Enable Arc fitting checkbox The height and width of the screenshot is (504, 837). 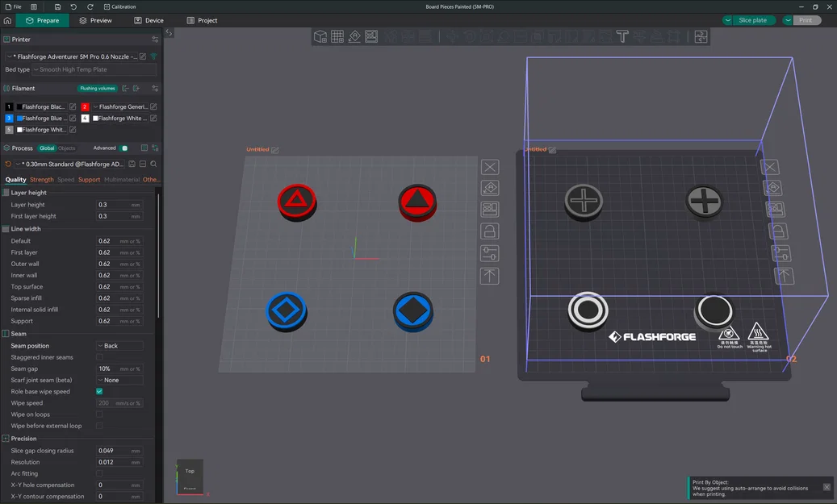[99, 473]
